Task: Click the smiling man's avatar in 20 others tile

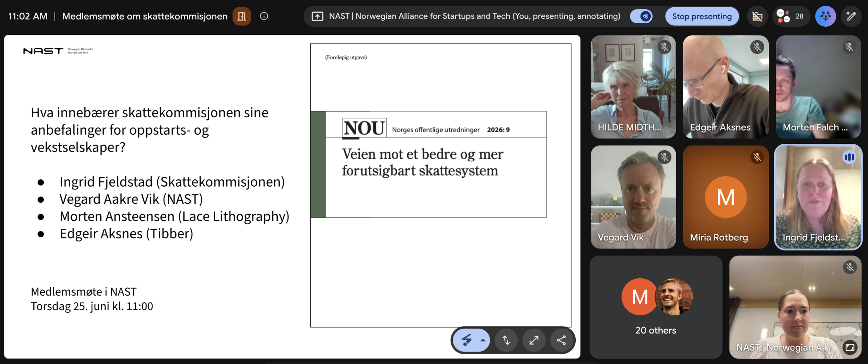Action: point(674,297)
